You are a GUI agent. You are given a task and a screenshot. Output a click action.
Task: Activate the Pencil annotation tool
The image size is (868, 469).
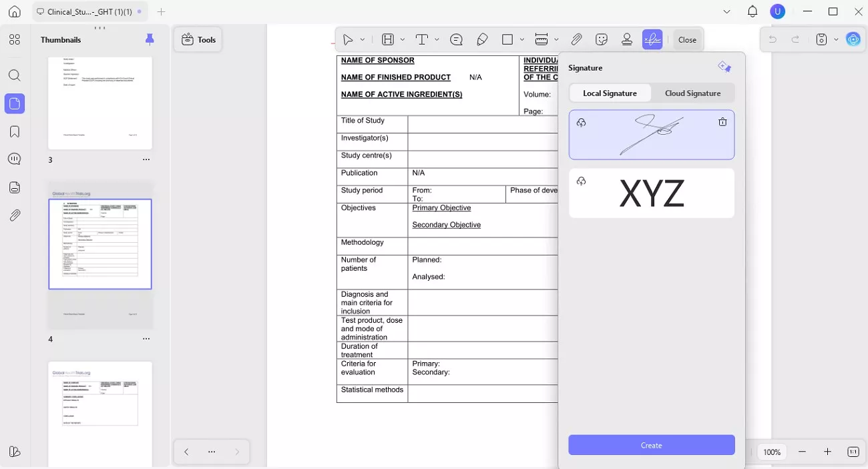click(x=483, y=39)
